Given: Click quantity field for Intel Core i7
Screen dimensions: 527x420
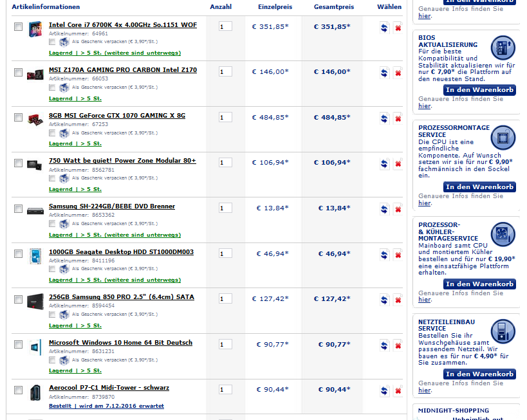Looking at the screenshot, I should (x=225, y=26).
